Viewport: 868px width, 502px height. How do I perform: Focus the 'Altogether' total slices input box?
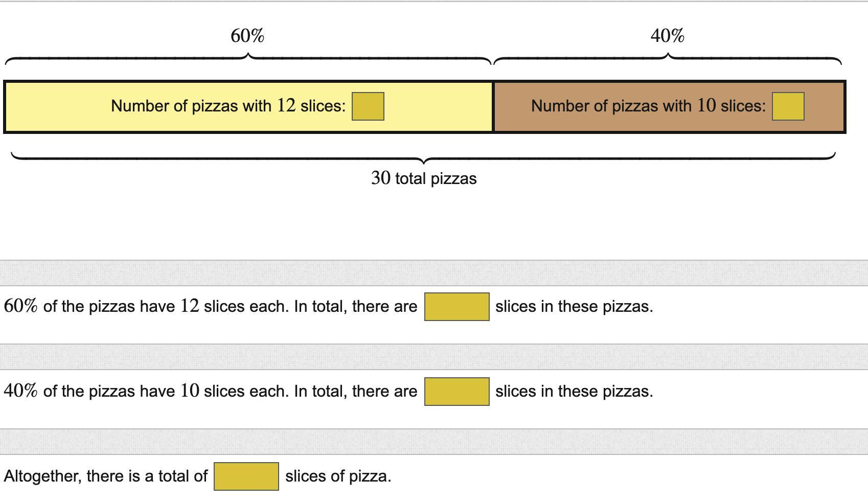click(246, 476)
